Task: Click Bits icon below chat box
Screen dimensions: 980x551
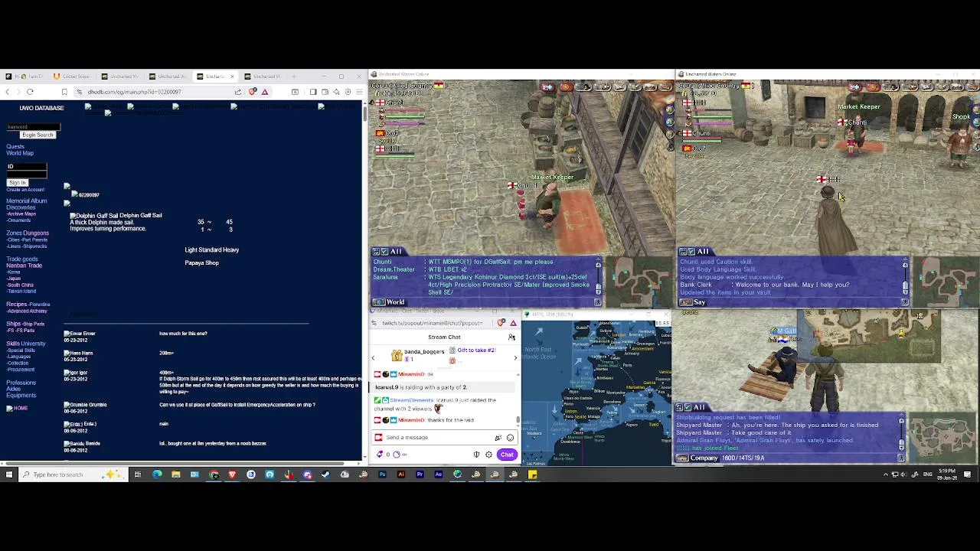Action: click(380, 455)
